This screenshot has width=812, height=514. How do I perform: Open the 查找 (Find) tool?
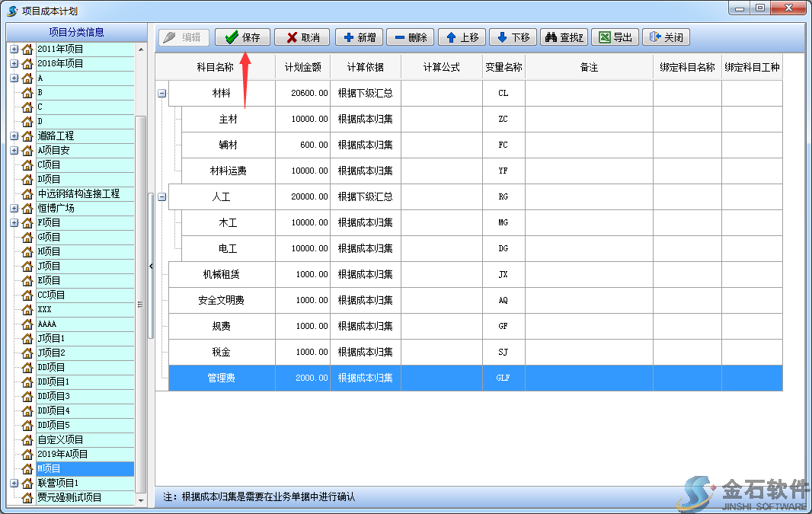tap(564, 37)
